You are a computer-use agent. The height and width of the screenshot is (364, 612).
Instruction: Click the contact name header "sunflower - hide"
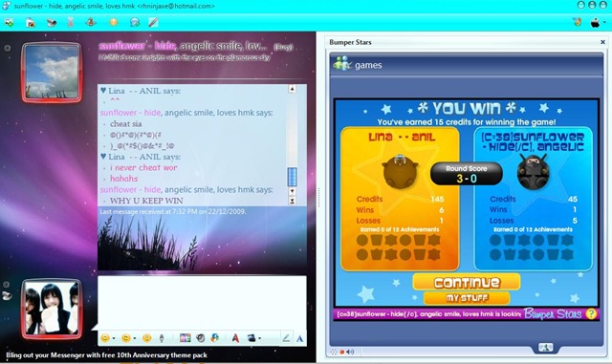click(x=138, y=46)
